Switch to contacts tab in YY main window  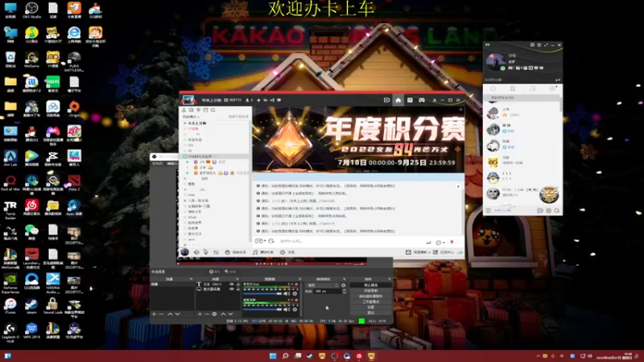513,88
